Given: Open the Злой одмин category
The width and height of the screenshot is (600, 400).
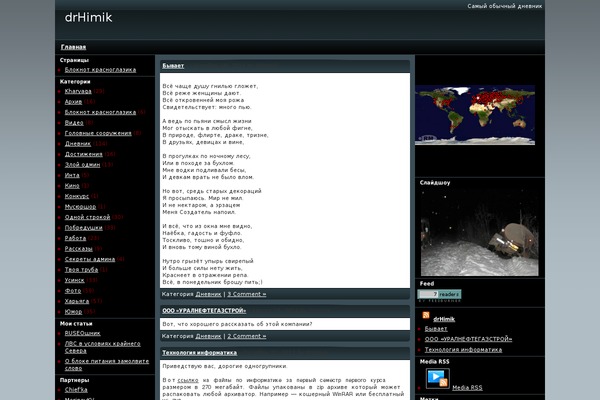Looking at the screenshot, I should [82, 165].
